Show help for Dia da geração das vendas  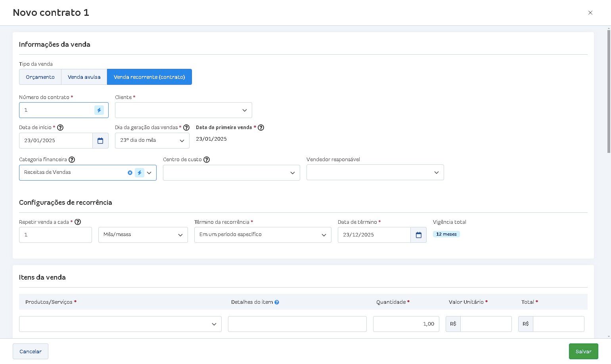pos(186,128)
